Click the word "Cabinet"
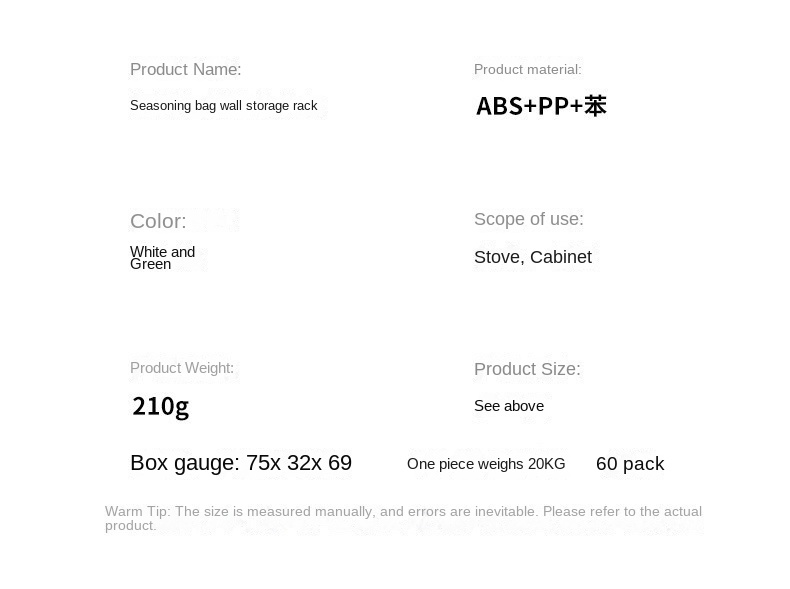The width and height of the screenshot is (790, 589). 561,257
